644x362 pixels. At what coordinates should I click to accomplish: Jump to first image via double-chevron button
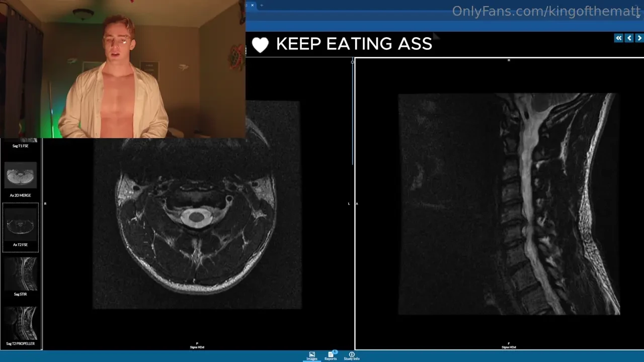point(618,38)
